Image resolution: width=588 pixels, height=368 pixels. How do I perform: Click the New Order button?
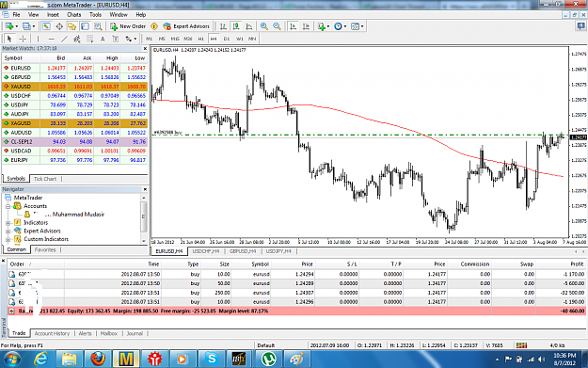pos(128,26)
